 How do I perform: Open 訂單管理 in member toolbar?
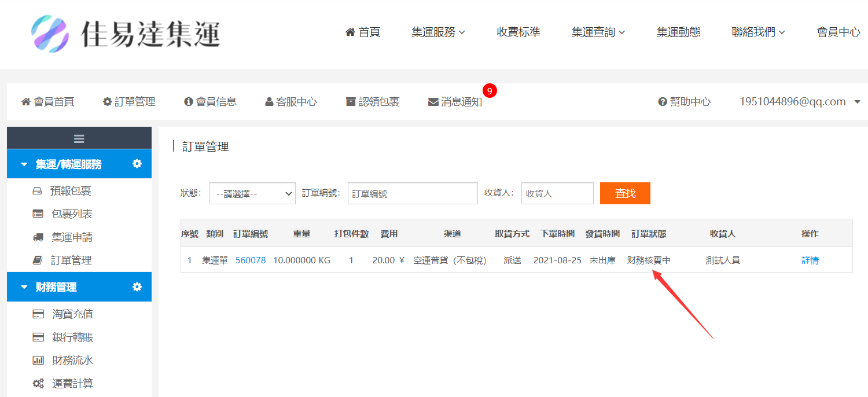(x=129, y=102)
